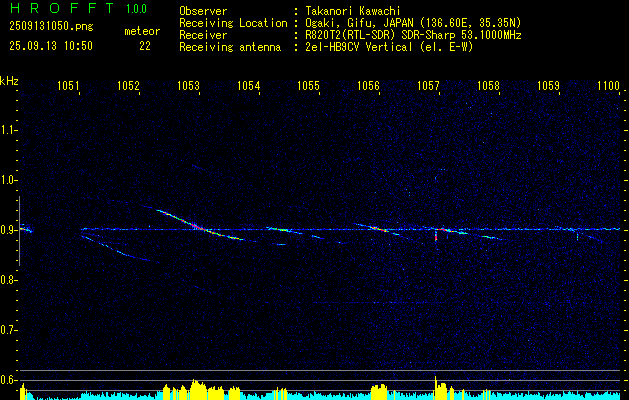Image resolution: width=629 pixels, height=400 pixels.
Task: Click the 1056 time axis label
Action: (368, 85)
